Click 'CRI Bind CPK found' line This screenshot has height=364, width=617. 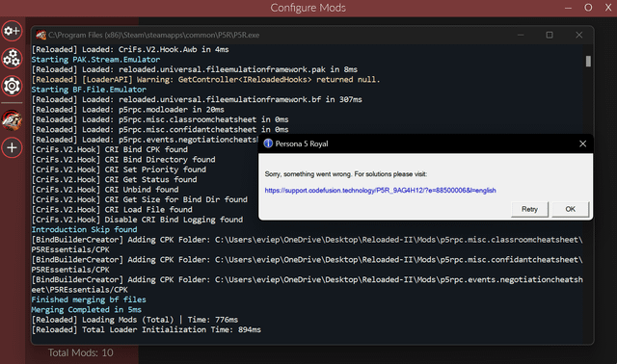tap(109, 149)
